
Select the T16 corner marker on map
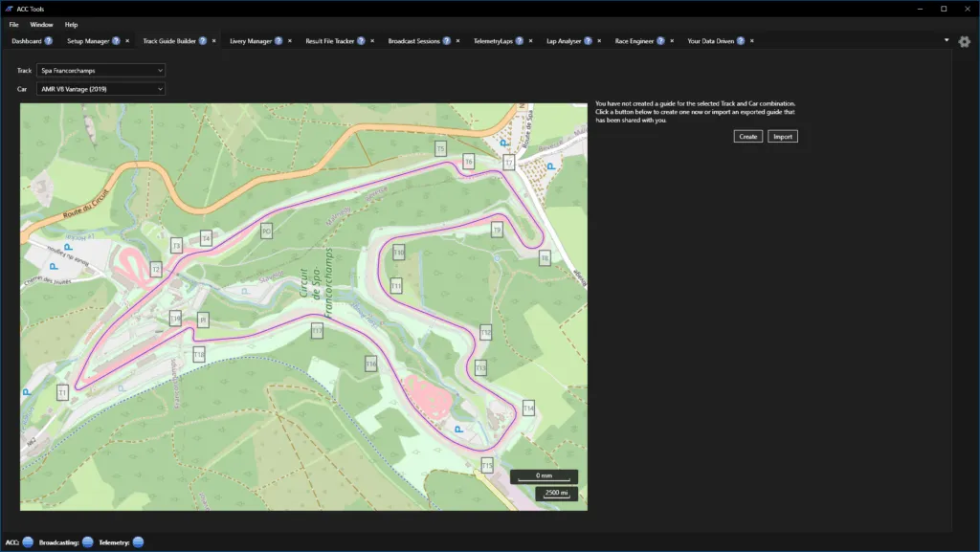click(x=371, y=364)
